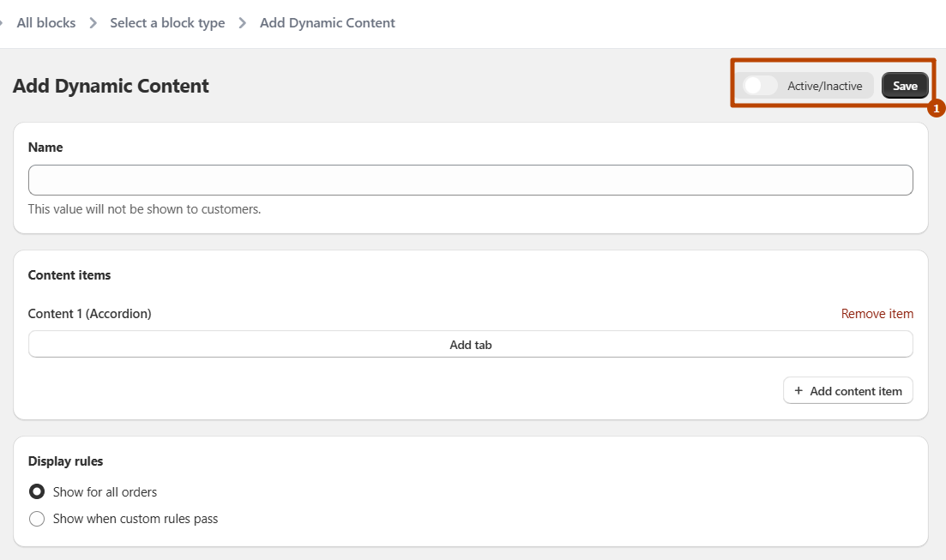
Task: Open the Select a block type breadcrumb
Action: (x=167, y=23)
